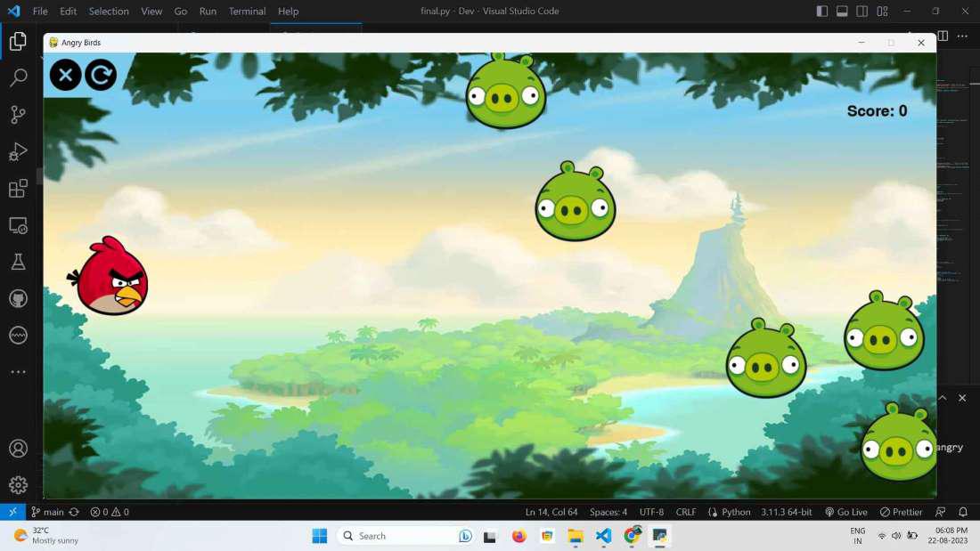The image size is (980, 551).
Task: Open the GitHub view in the activity bar
Action: tap(18, 298)
